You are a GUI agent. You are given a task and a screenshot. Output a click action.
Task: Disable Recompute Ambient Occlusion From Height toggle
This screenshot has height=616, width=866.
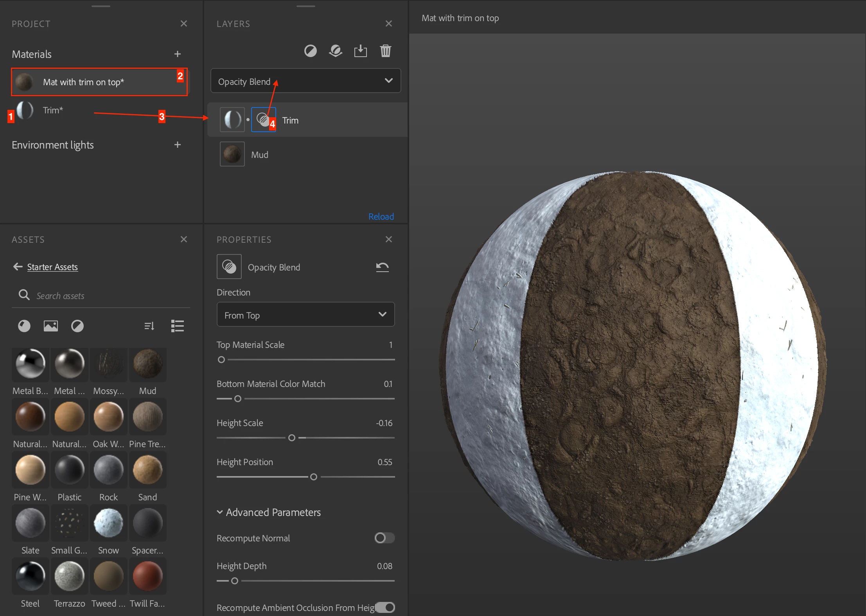385,607
